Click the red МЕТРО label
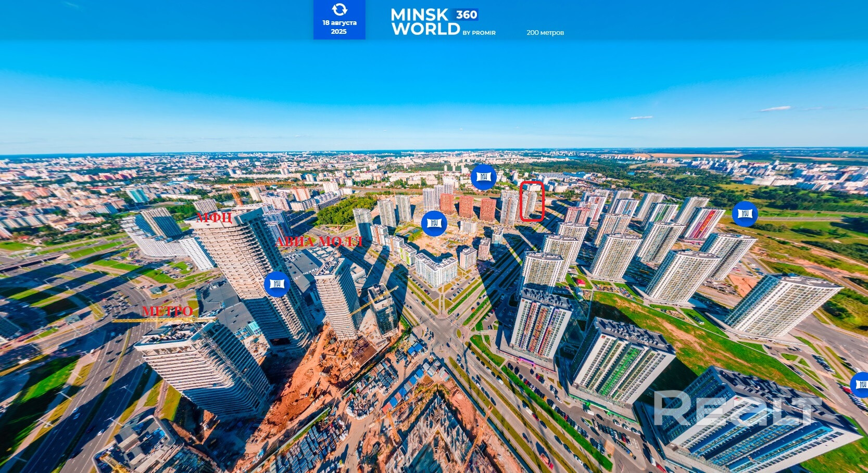 (167, 311)
